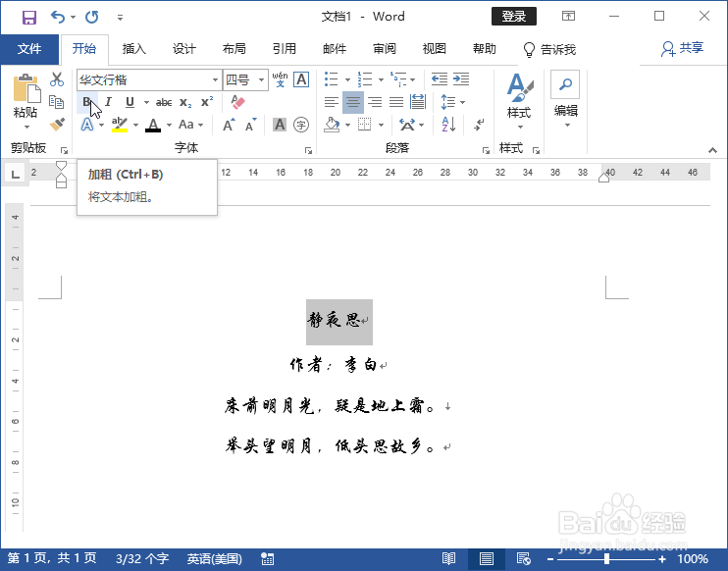Activate the Format Painter brush
Screen dimensions: 728x571
[57, 124]
